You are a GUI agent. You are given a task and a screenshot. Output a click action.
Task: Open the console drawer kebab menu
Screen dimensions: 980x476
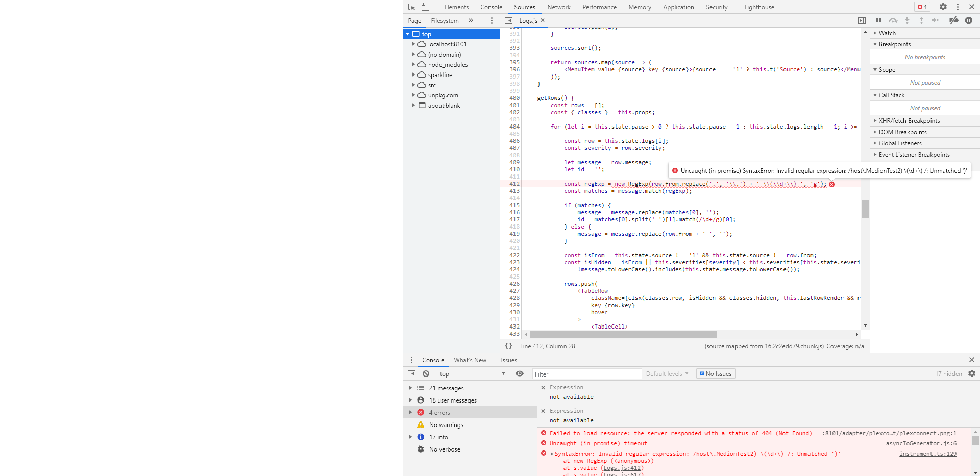point(411,360)
